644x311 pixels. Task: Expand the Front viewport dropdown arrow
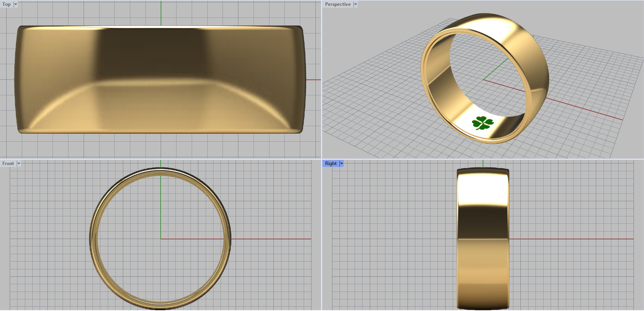(x=19, y=164)
